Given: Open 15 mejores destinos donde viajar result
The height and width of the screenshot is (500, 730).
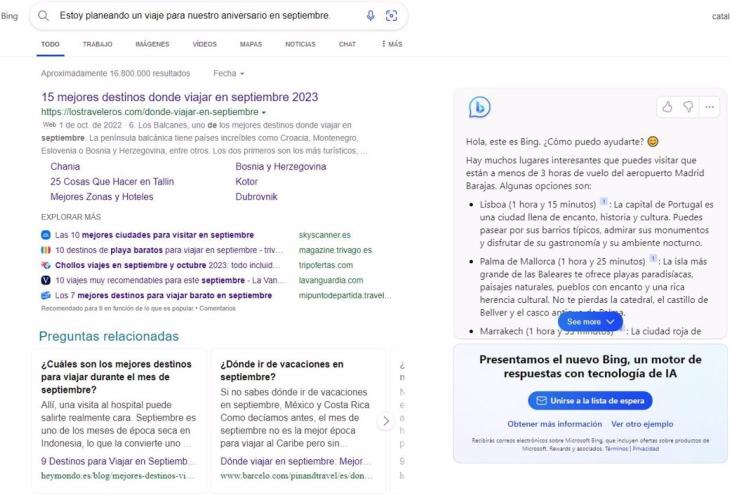Looking at the screenshot, I should [180, 97].
